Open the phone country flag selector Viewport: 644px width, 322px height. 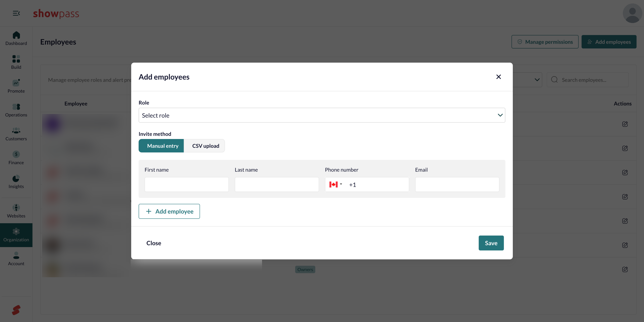click(336, 184)
